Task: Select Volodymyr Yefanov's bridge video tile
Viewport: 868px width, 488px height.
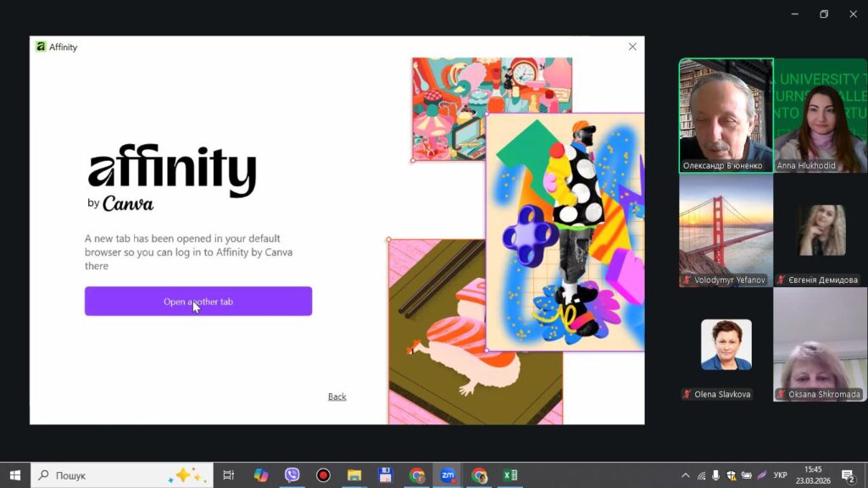Action: [726, 229]
